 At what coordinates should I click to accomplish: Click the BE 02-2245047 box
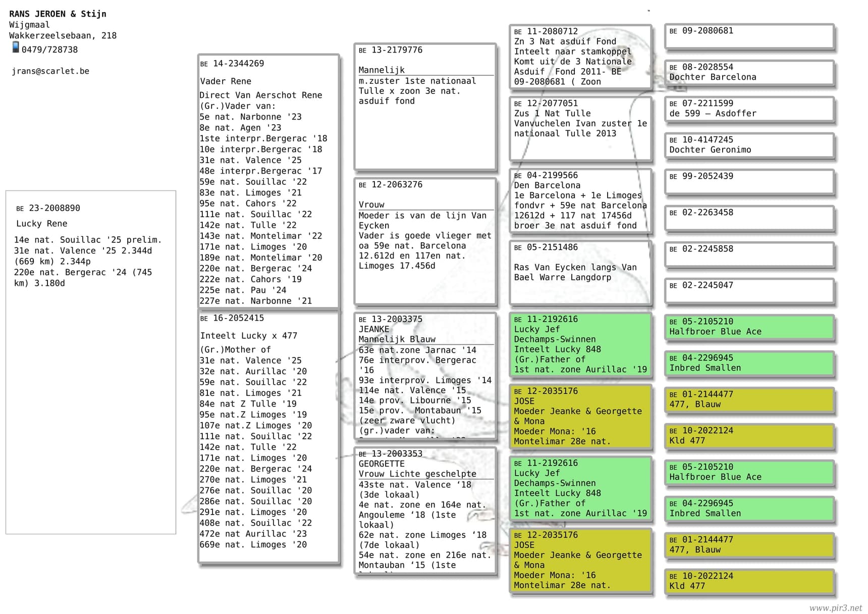point(749,291)
